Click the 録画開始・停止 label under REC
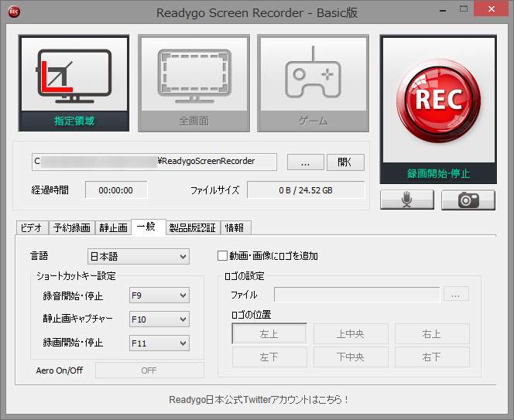The height and width of the screenshot is (420, 514). coord(438,173)
